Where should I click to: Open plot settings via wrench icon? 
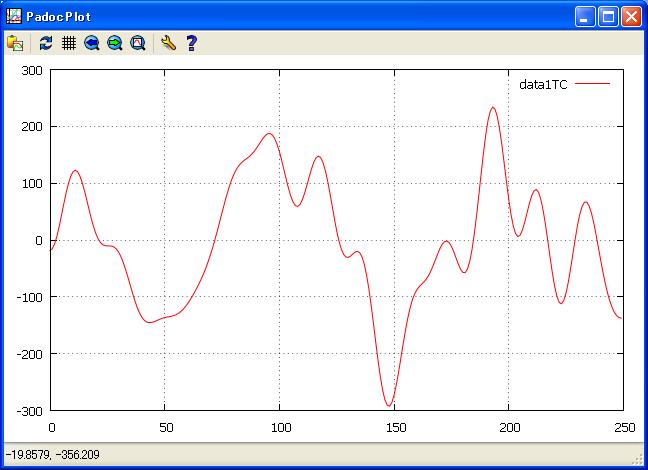point(168,43)
